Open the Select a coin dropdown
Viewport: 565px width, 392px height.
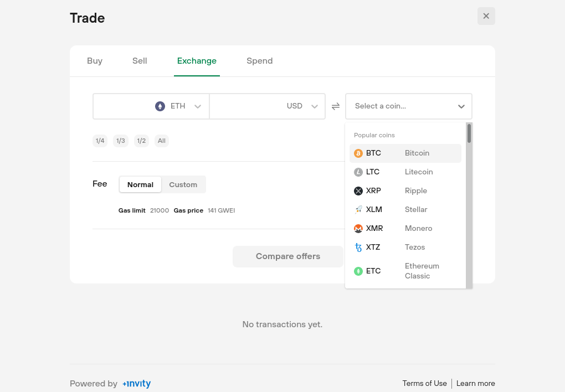[409, 106]
